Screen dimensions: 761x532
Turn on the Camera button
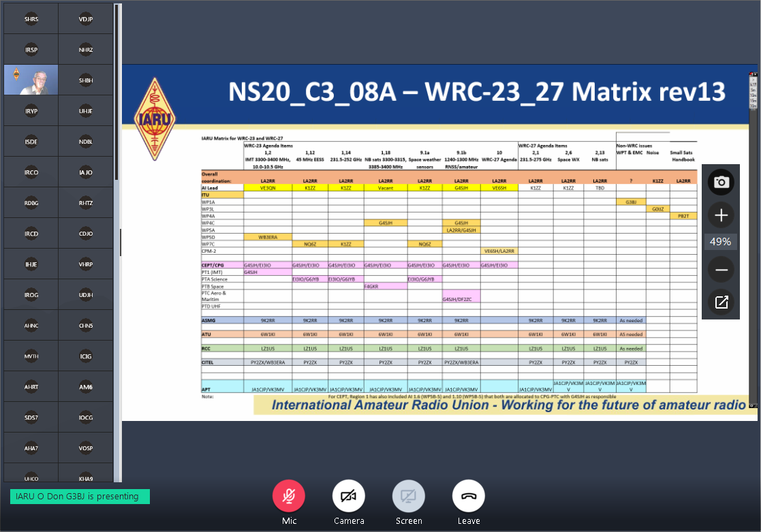[348, 496]
